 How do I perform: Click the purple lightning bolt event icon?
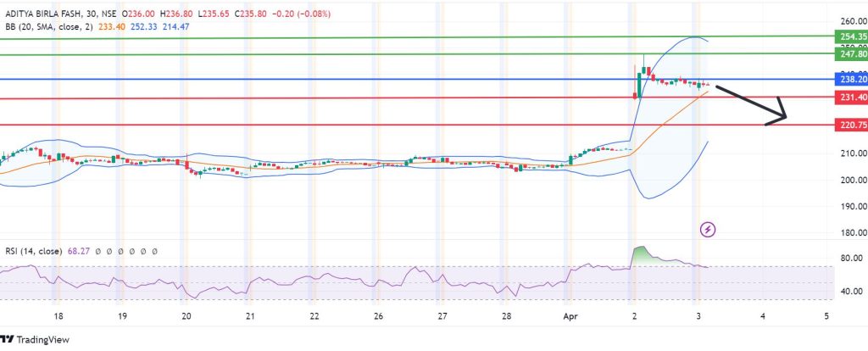tap(708, 229)
